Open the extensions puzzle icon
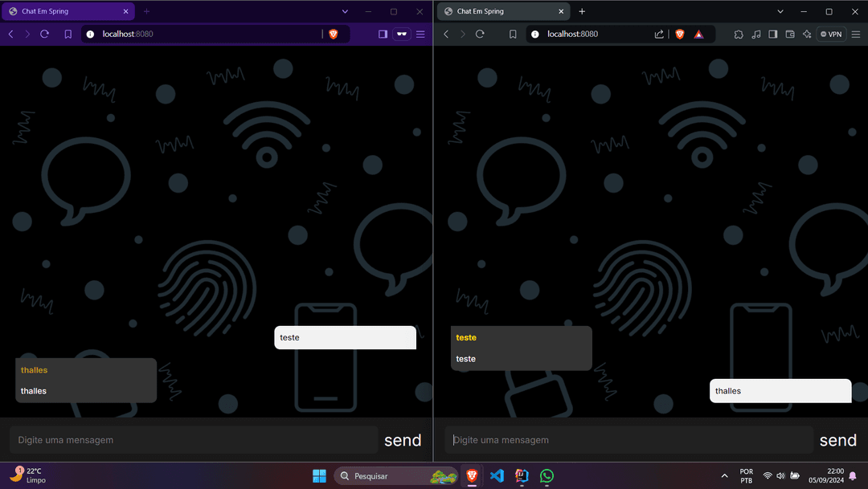 point(739,35)
